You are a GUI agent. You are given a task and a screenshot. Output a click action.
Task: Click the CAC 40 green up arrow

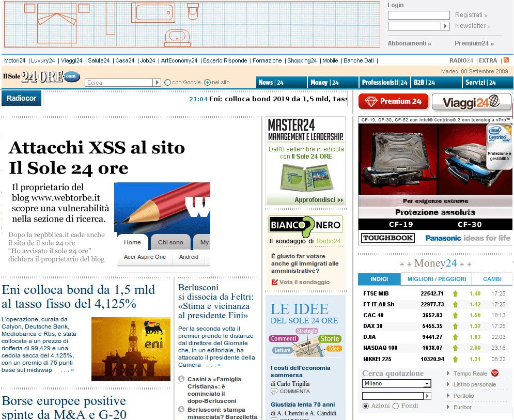coord(455,316)
